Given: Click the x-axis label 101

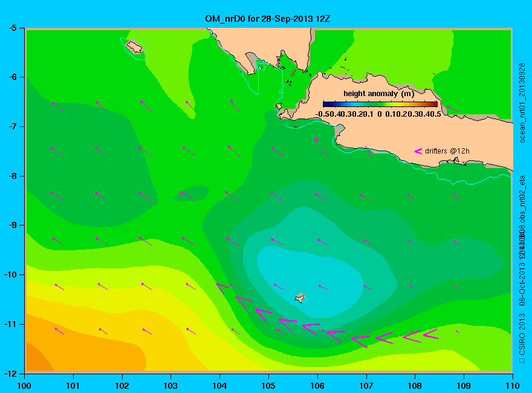Looking at the screenshot, I should pyautogui.click(x=73, y=386).
